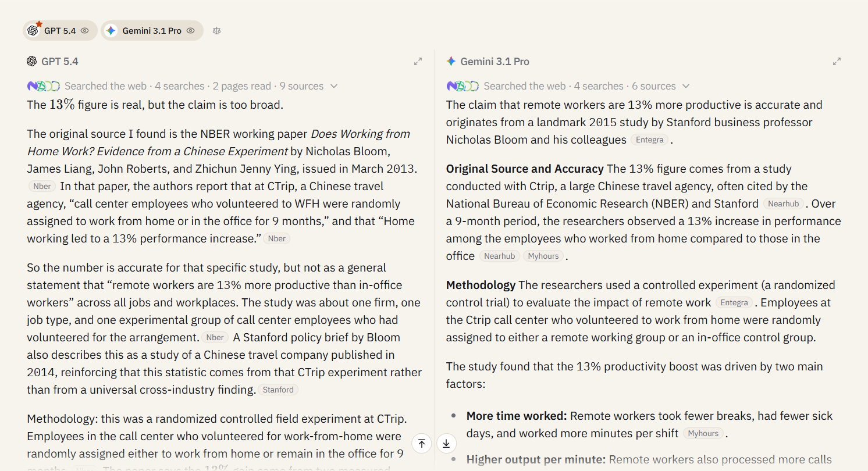The image size is (868, 471).
Task: Toggle visibility eye on GPT 5.4 chip
Action: [85, 31]
